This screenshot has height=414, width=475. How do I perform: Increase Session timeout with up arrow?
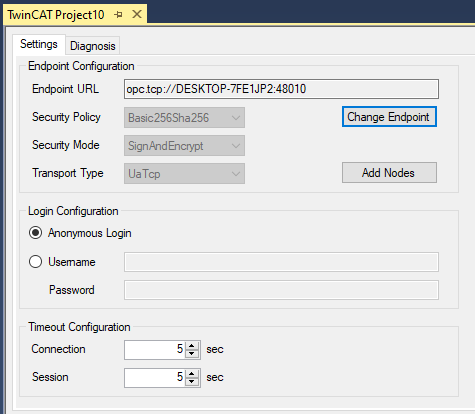pyautogui.click(x=192, y=374)
